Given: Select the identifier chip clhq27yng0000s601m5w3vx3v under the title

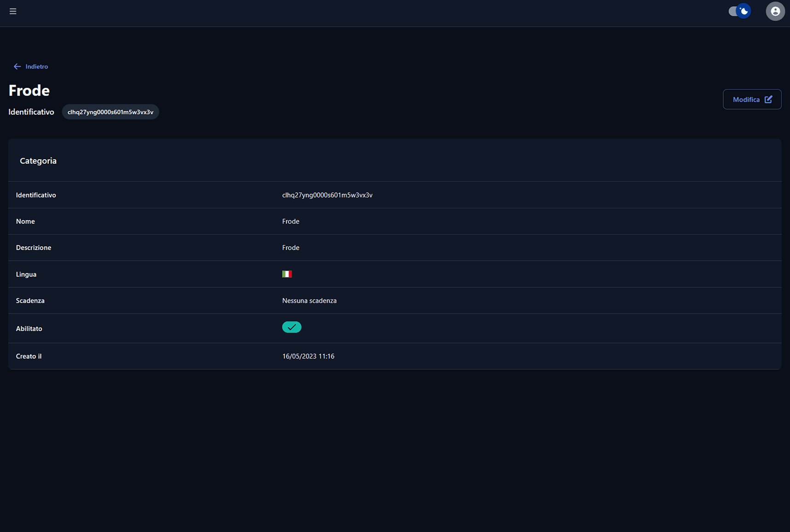Looking at the screenshot, I should click(x=110, y=112).
